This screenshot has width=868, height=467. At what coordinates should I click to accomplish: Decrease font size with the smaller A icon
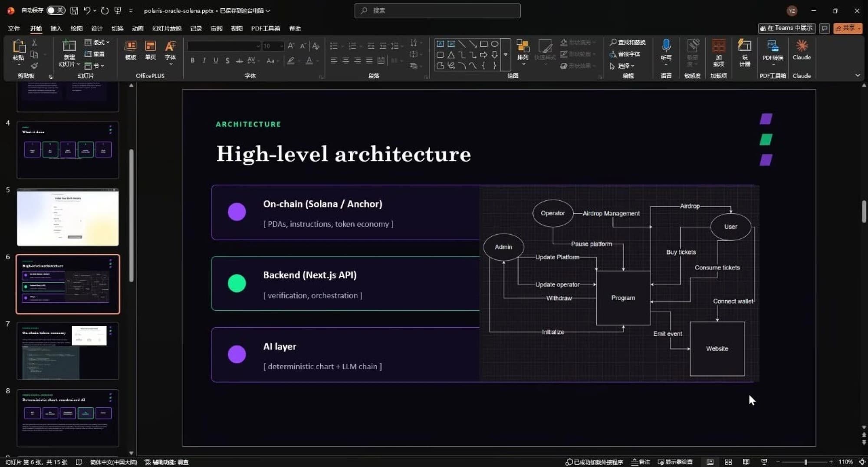click(303, 46)
